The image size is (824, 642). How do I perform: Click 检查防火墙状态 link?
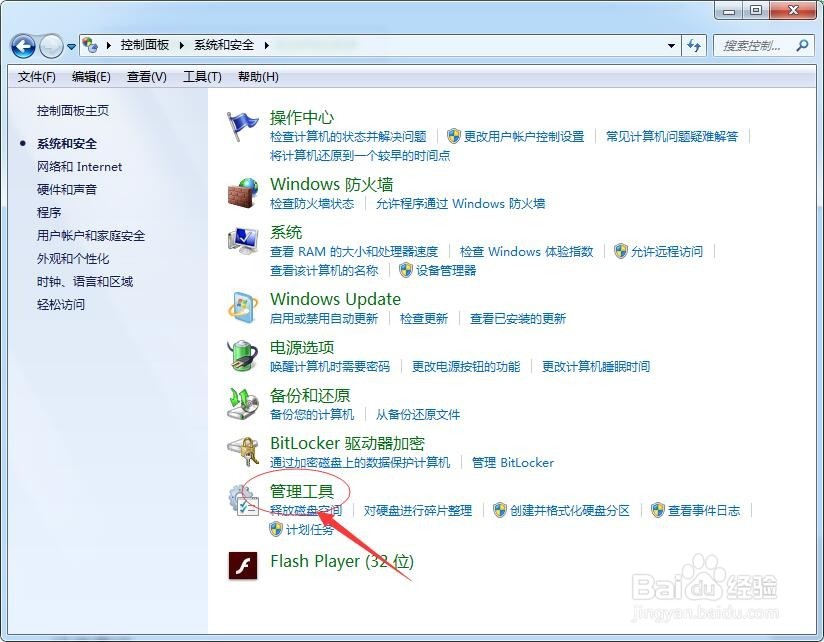[x=312, y=203]
